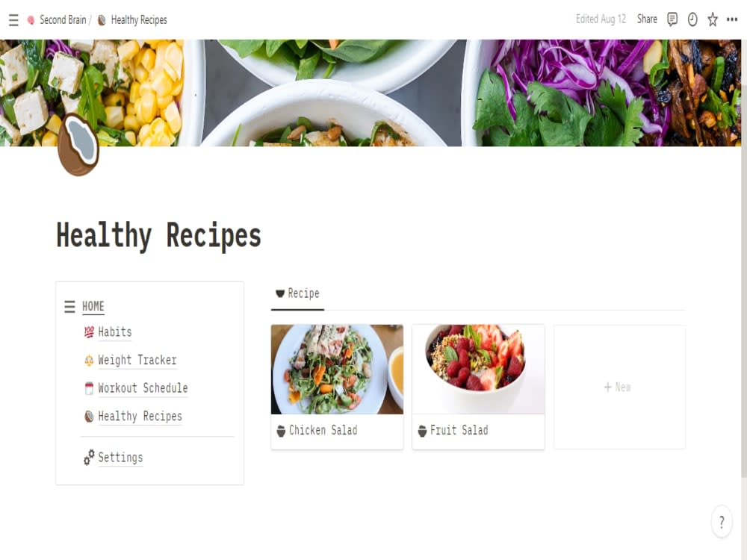
Task: Click the Second Brain breadcrumb
Action: [x=58, y=20]
